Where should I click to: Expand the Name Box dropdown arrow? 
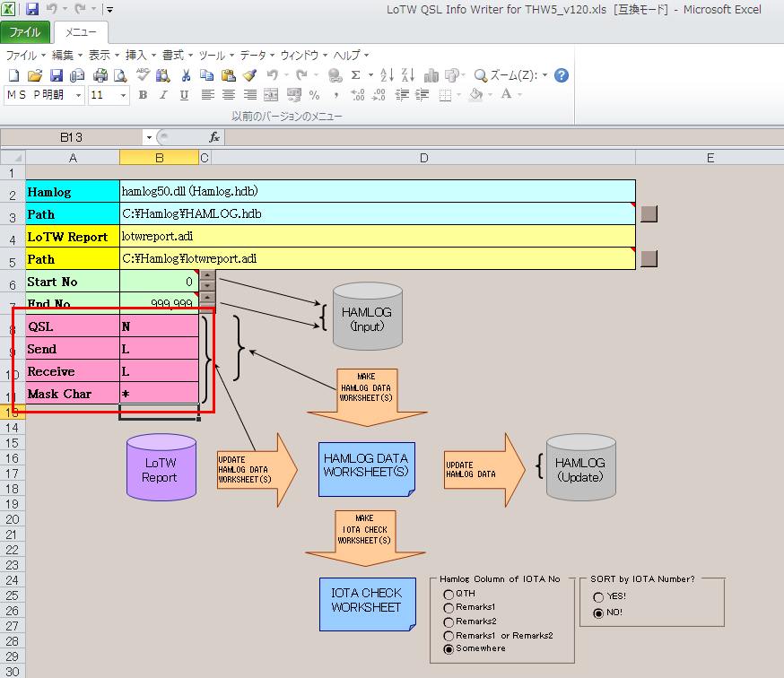(x=149, y=137)
